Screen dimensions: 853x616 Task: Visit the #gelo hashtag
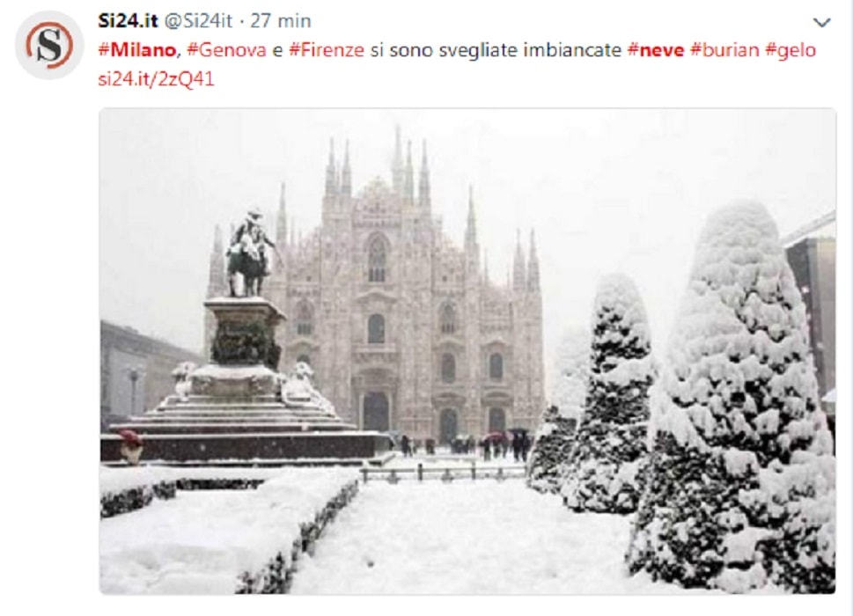(790, 50)
